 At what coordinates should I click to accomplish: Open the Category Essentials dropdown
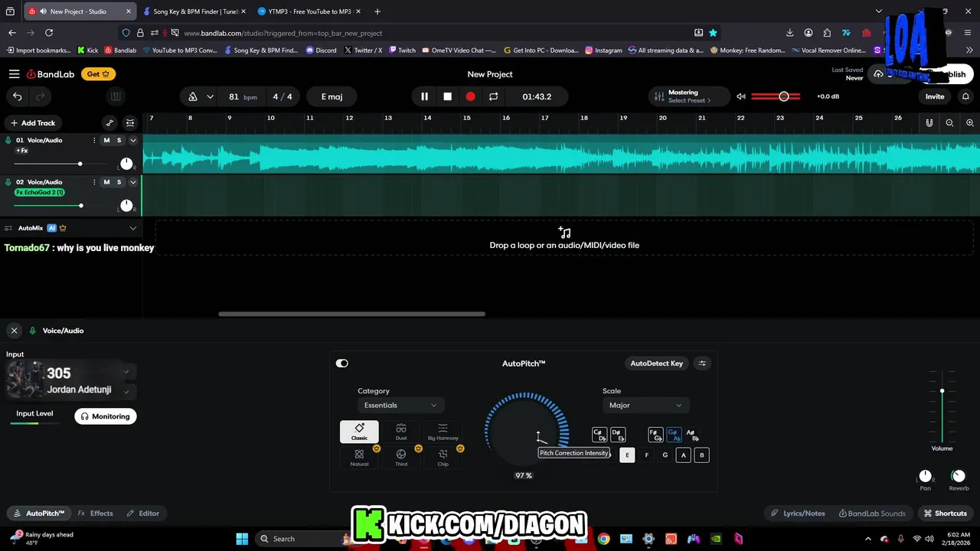(x=400, y=405)
